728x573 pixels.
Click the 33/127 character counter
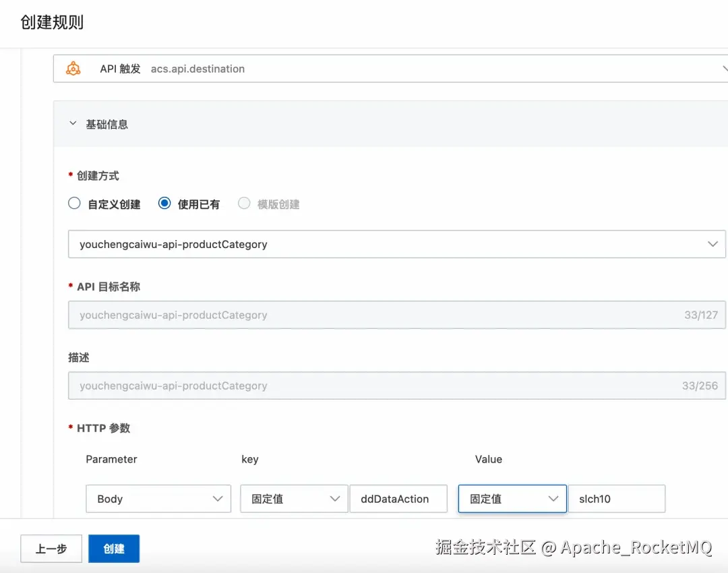coord(701,315)
